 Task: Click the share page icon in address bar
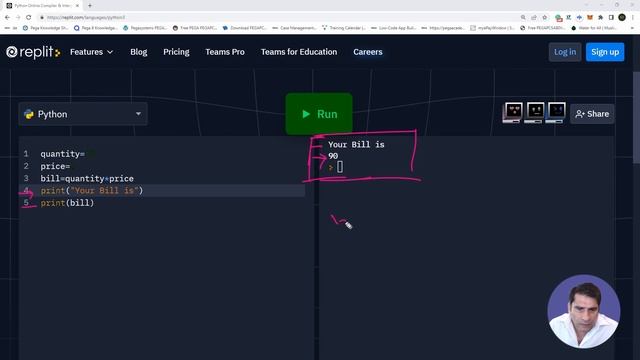534,18
